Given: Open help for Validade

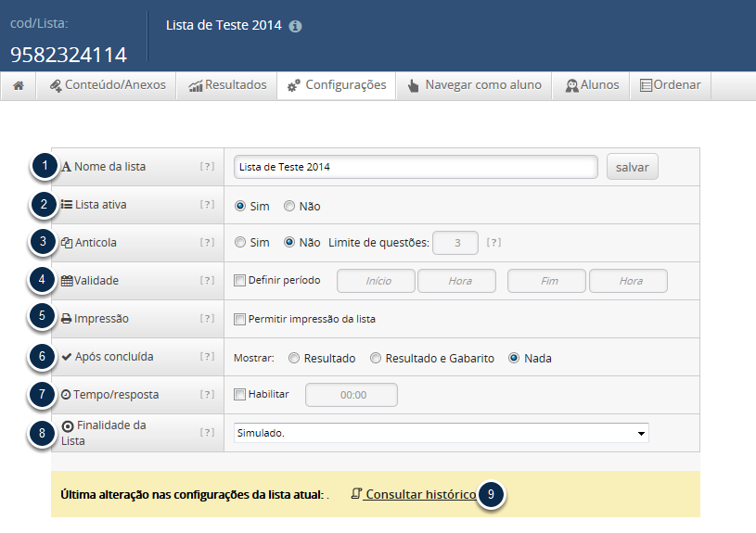Looking at the screenshot, I should (x=208, y=281).
